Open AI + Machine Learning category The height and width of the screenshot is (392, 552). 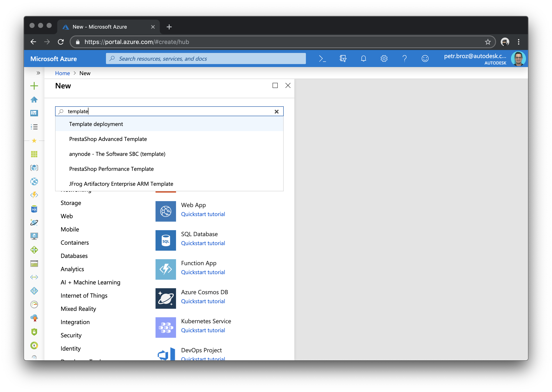coord(90,283)
